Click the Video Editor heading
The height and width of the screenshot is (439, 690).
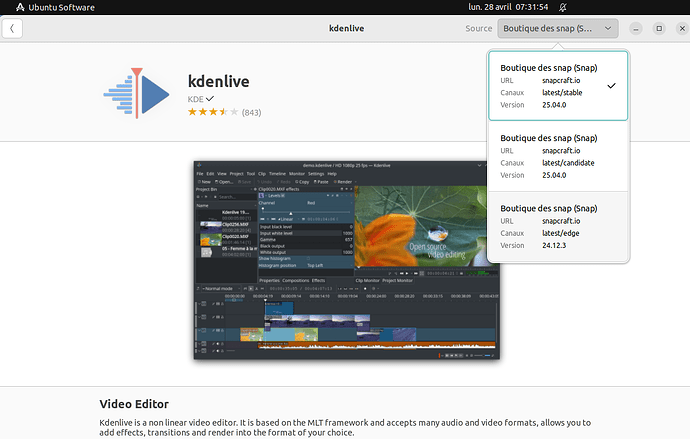tap(134, 404)
